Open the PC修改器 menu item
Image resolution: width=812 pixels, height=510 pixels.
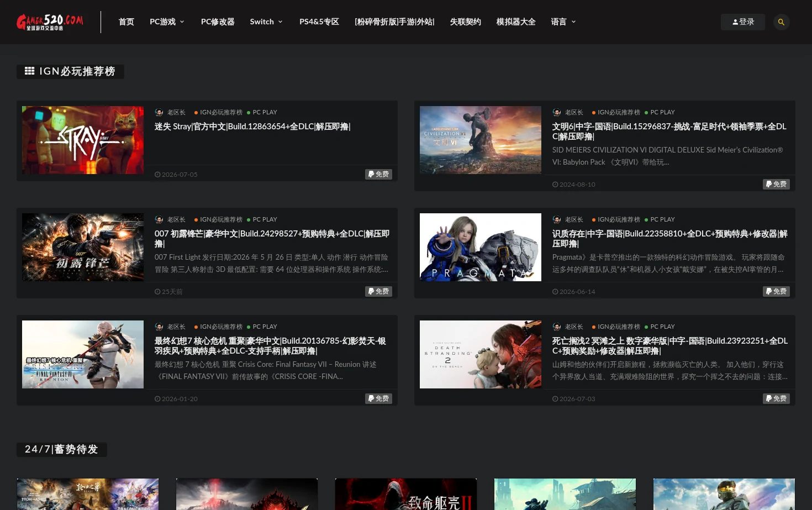tap(218, 22)
